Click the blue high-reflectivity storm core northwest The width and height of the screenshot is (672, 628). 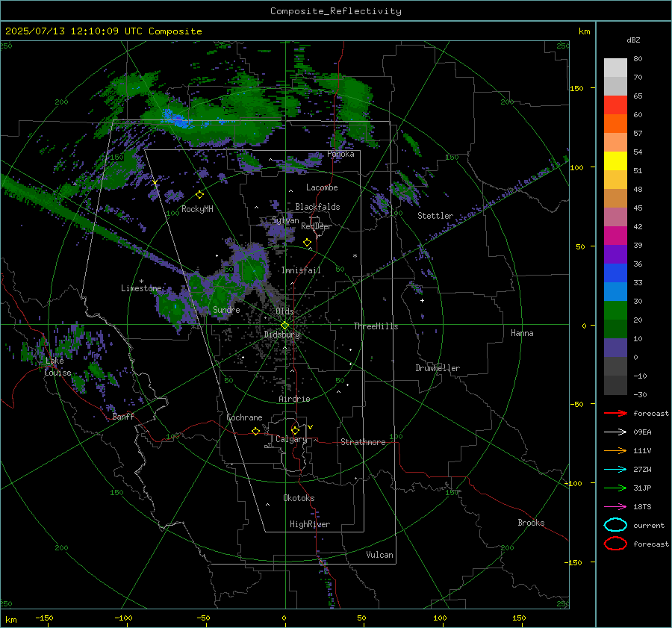pyautogui.click(x=177, y=118)
